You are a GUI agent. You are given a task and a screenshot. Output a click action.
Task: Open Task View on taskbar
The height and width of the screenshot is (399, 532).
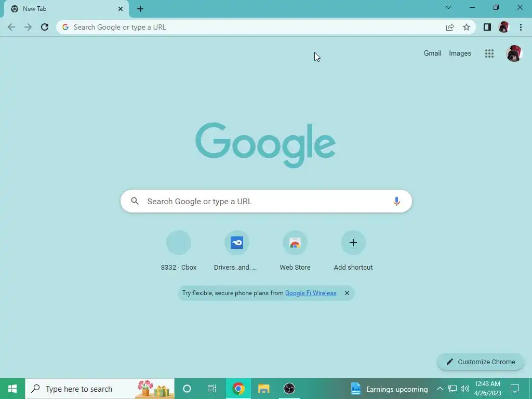tap(212, 389)
